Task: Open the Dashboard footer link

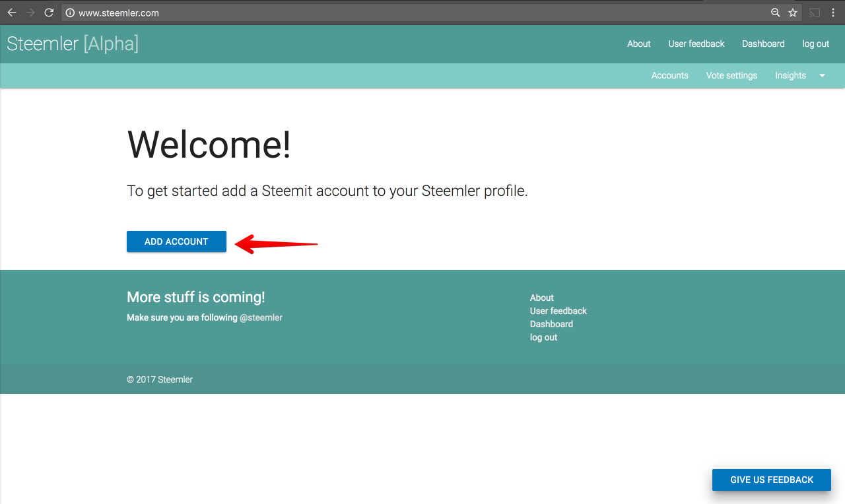Action: point(551,324)
